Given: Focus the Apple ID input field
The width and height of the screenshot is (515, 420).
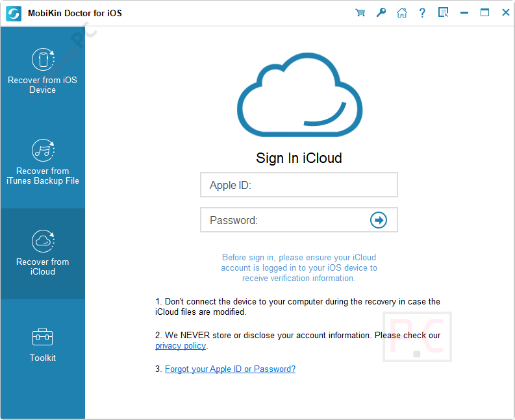Looking at the screenshot, I should point(299,185).
